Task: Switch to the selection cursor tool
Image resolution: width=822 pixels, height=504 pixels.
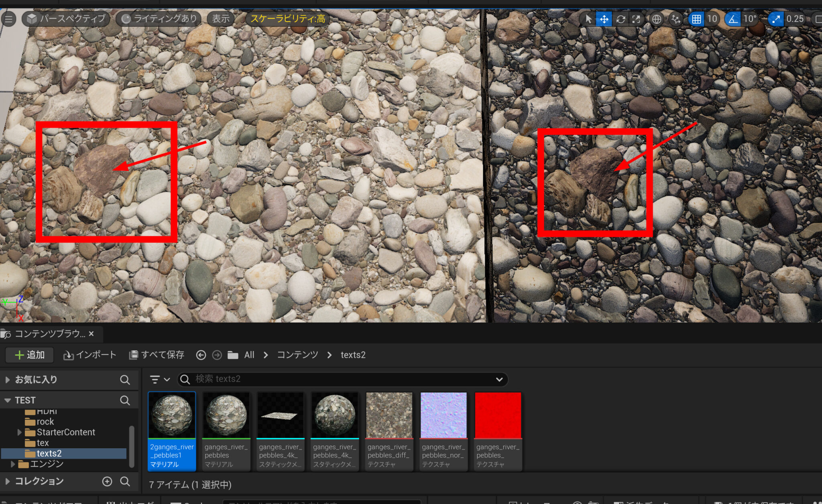Action: (x=588, y=18)
